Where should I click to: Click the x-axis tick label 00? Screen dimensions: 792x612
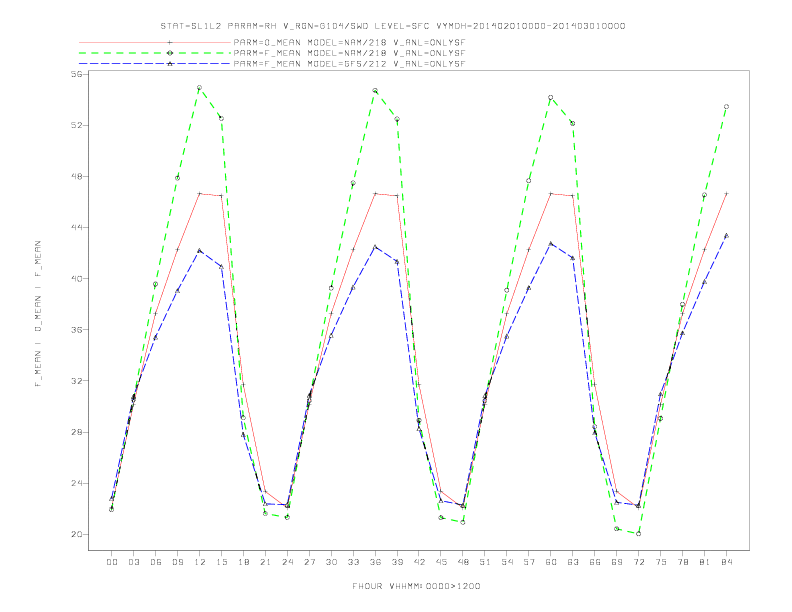click(112, 562)
